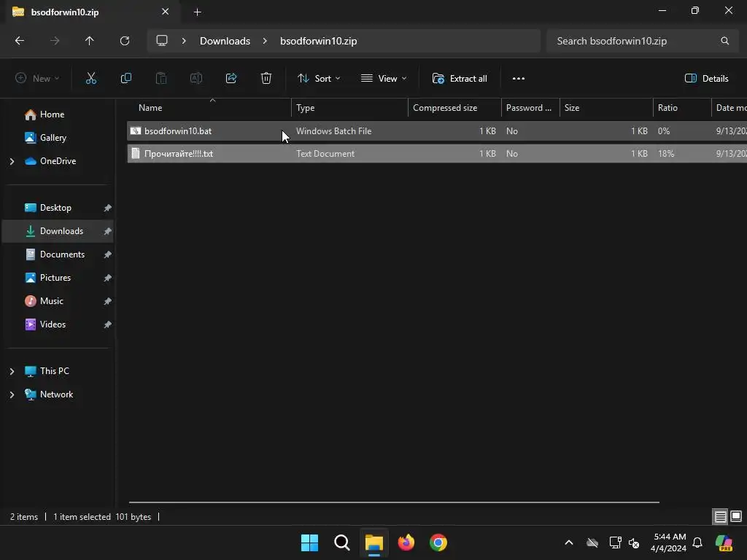747x560 pixels.
Task: Expand the Network tree node
Action: click(x=12, y=394)
